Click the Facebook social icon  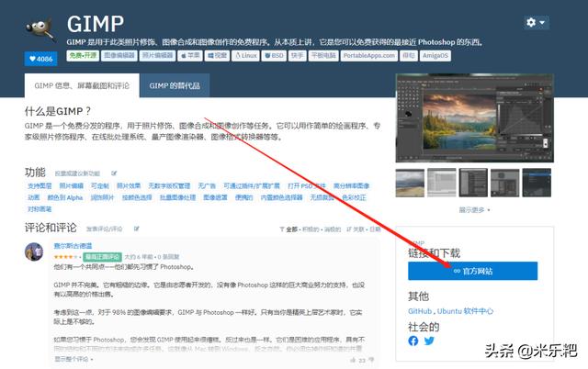[413, 341]
